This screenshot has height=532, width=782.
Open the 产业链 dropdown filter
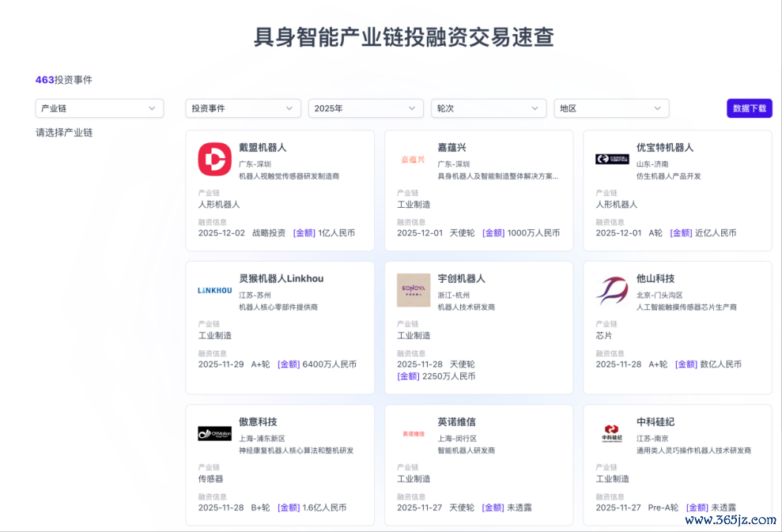[x=100, y=108]
